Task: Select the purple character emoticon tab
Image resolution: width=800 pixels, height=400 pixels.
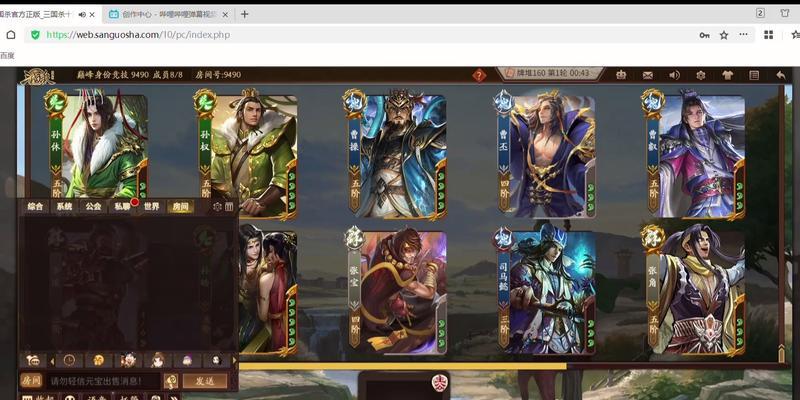Action: coord(187,360)
